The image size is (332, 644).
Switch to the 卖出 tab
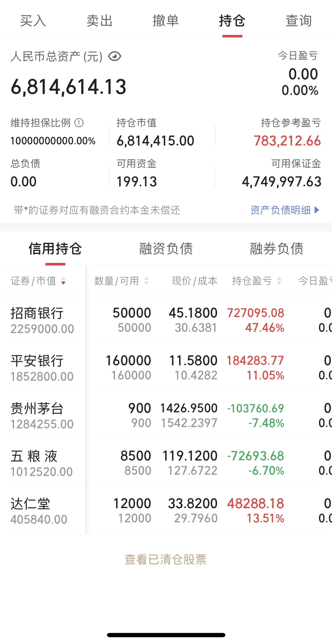99,21
